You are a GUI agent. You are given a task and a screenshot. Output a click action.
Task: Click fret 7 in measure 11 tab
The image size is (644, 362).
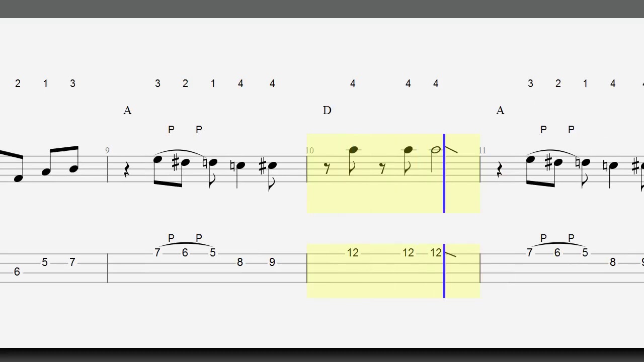point(529,253)
